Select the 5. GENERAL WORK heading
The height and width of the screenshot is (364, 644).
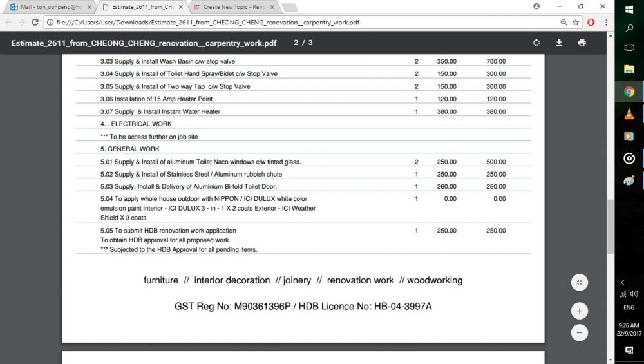coord(130,149)
